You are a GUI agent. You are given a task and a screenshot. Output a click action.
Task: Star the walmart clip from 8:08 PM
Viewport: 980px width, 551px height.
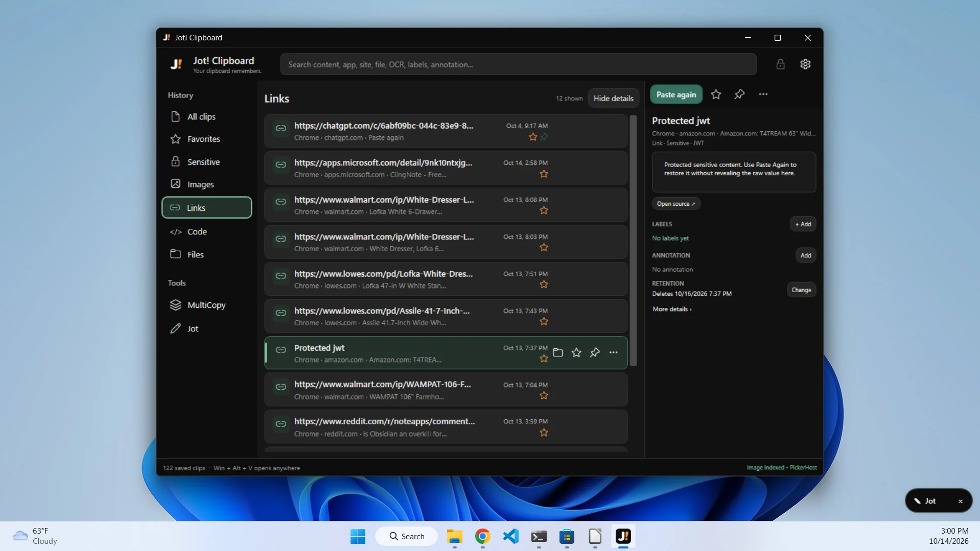(544, 211)
